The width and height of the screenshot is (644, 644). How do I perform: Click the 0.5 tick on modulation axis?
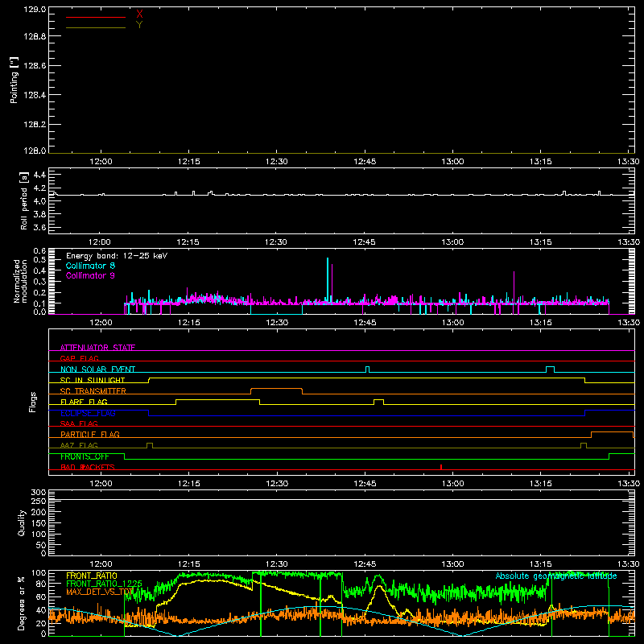click(x=39, y=259)
